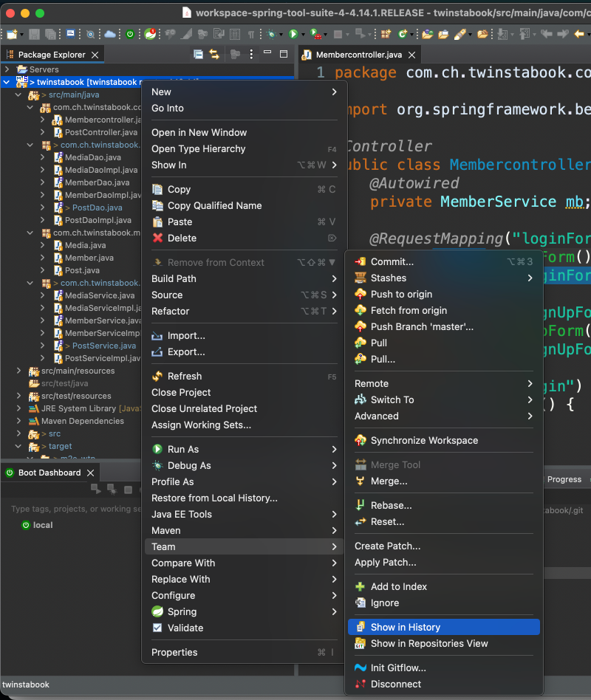Collapse the twinstabook project tree node
Viewport: 591px width, 700px height.
[x=7, y=82]
